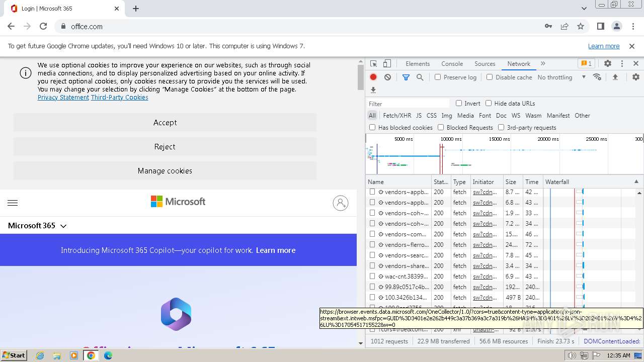This screenshot has height=362, width=644.
Task: Check Has blocked cookies
Action: point(372,128)
